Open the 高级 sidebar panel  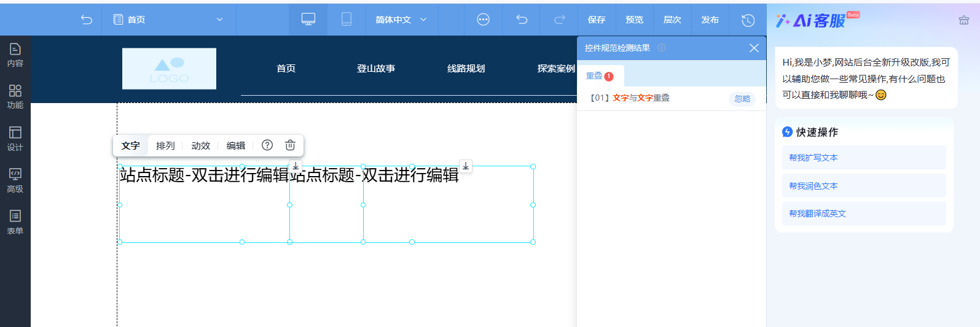click(x=15, y=180)
